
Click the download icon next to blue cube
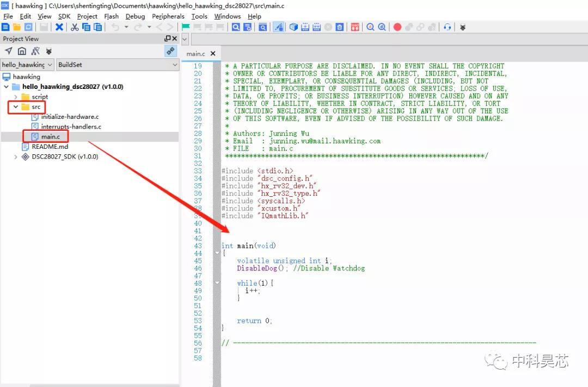pyautogui.click(x=305, y=27)
